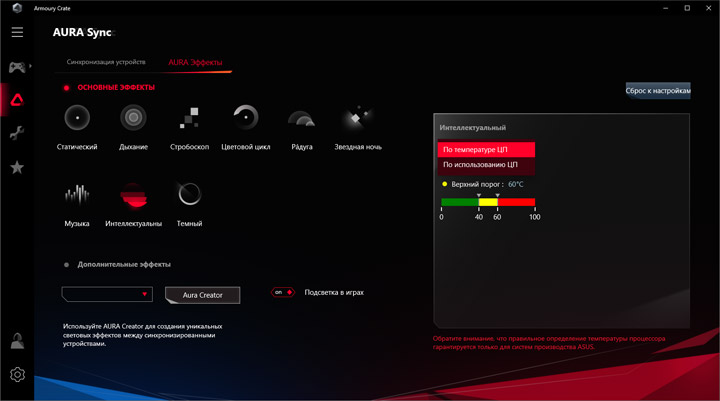The image size is (720, 401).
Task: Select the Дополнительные эффекты radio option
Action: tap(67, 265)
